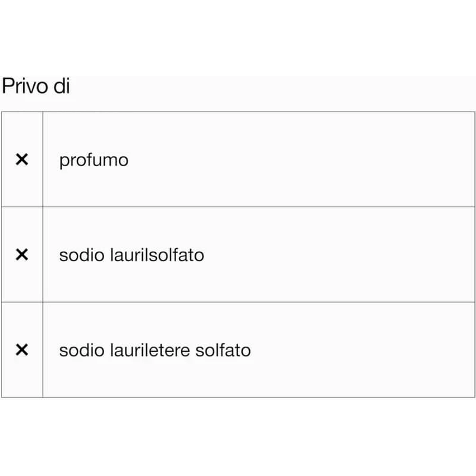Click the word laurilsolfato
Image resolution: width=476 pixels, height=476 pixels.
[x=157, y=255]
